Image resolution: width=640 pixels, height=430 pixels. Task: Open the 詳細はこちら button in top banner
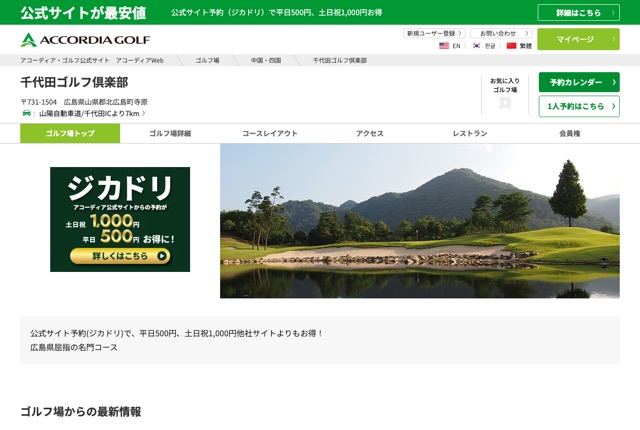[578, 13]
